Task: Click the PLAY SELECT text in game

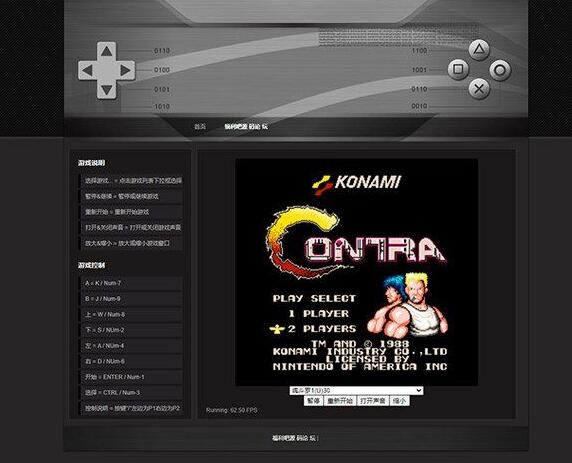Action: pos(314,298)
